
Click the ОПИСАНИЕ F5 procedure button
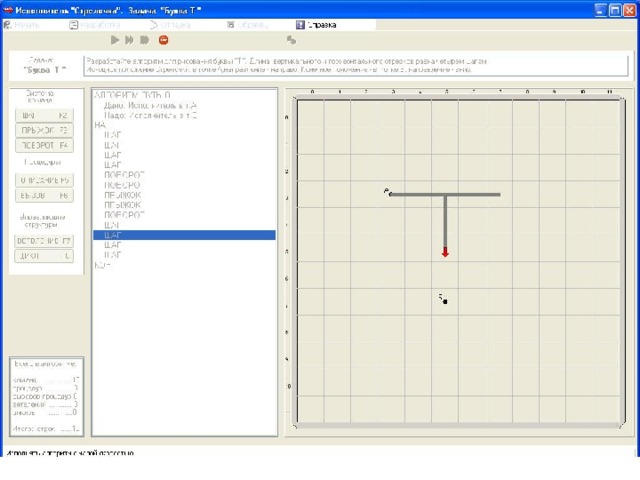(x=44, y=180)
